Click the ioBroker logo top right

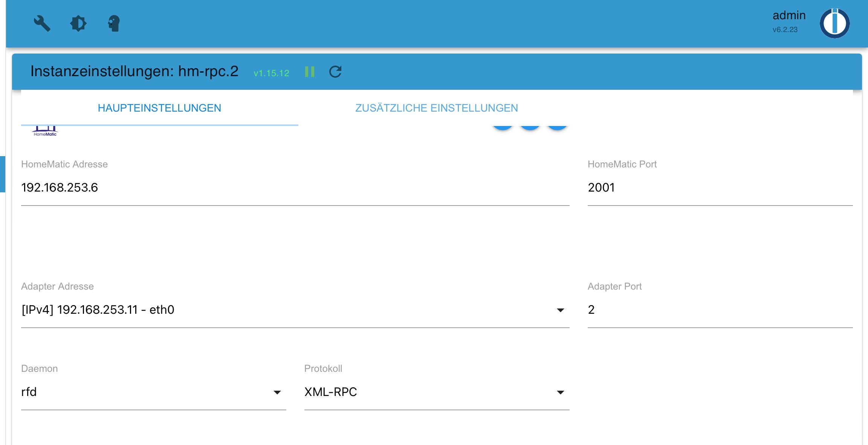point(834,23)
